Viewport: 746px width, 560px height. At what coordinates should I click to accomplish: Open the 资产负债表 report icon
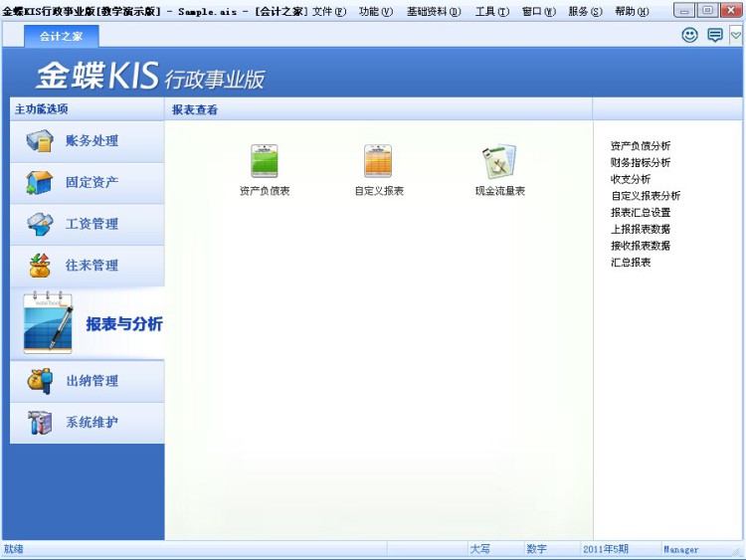point(264,162)
